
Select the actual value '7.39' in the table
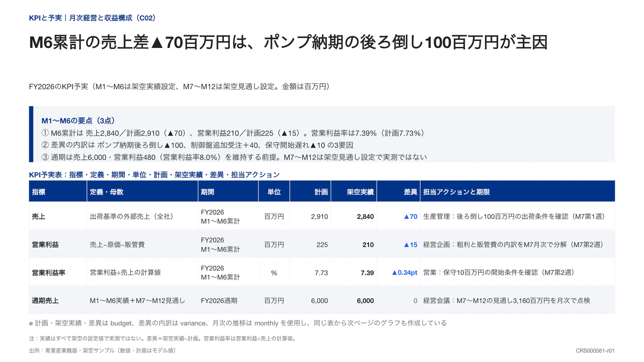point(367,273)
